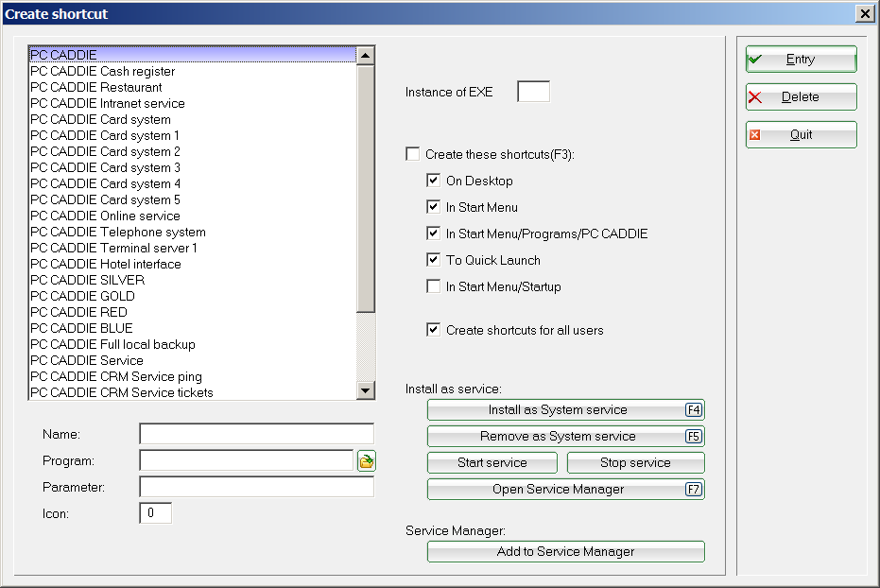This screenshot has height=588, width=880.
Task: Open Service Manager via F7 button
Action: pos(565,490)
